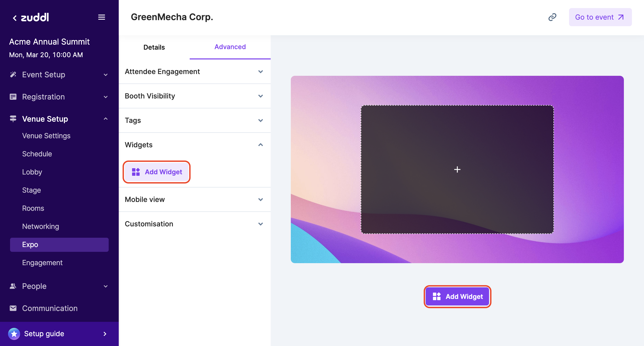Select the Advanced tab
This screenshot has width=644, height=346.
click(x=230, y=47)
